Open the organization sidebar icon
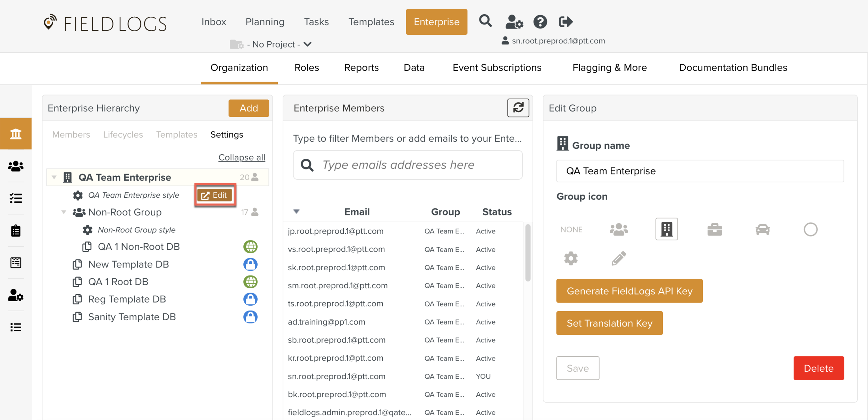Viewport: 868px width, 420px height. [16, 134]
